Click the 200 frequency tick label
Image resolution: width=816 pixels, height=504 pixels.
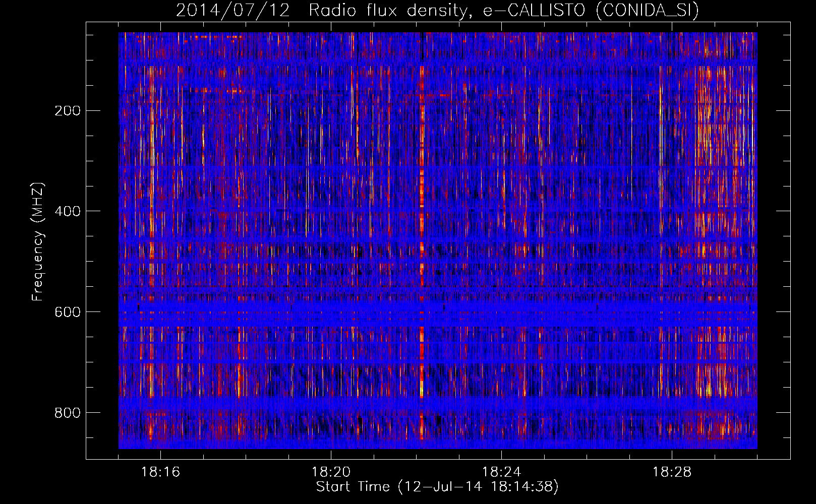pos(68,110)
